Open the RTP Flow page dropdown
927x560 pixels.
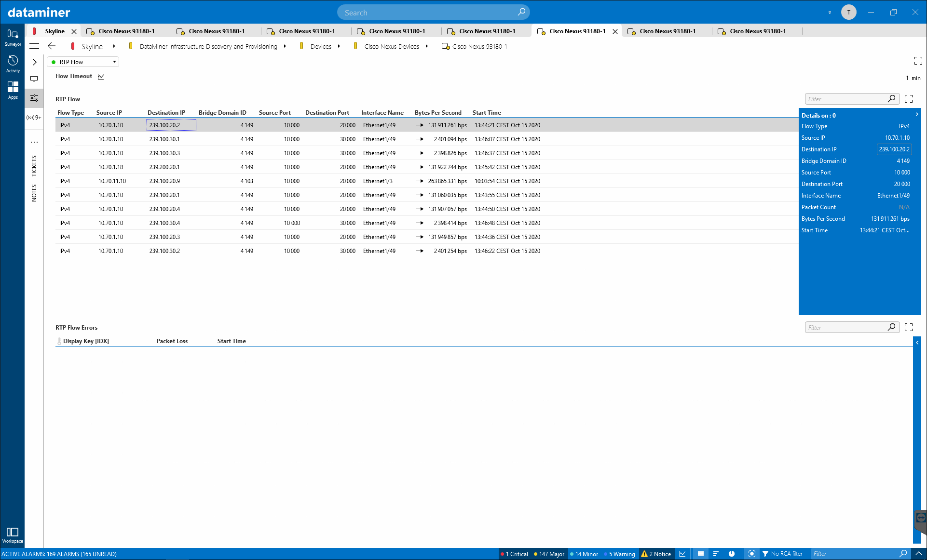[x=83, y=62]
